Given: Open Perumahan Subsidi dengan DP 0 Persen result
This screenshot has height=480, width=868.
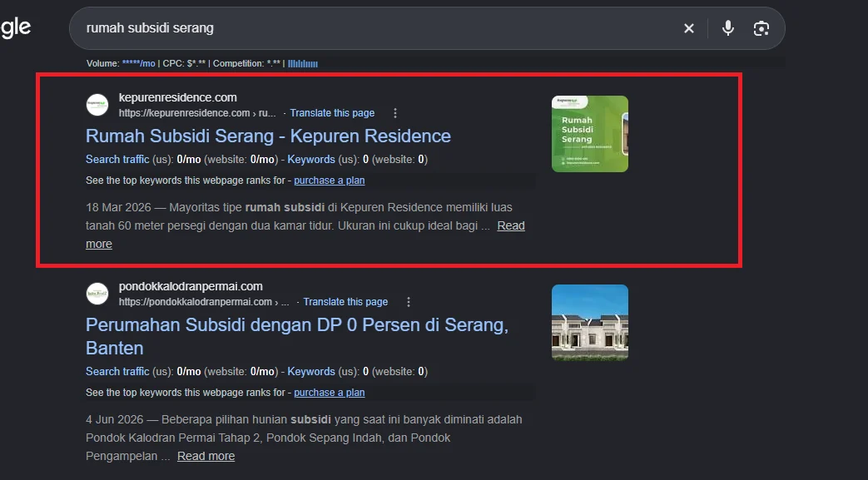Looking at the screenshot, I should pyautogui.click(x=297, y=336).
